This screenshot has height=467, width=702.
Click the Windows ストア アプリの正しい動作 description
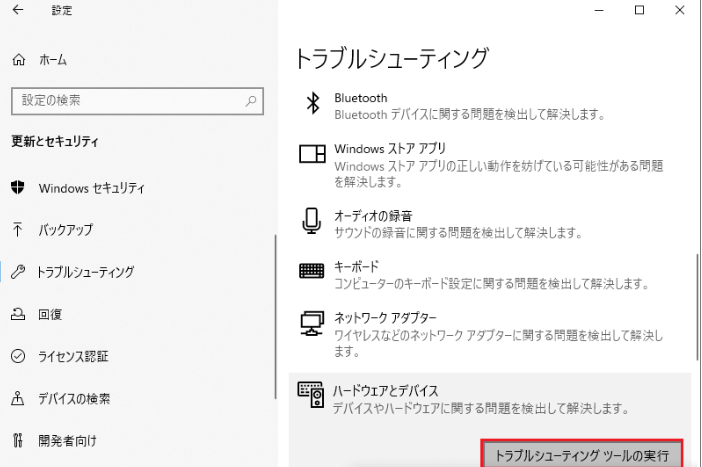pos(499,174)
